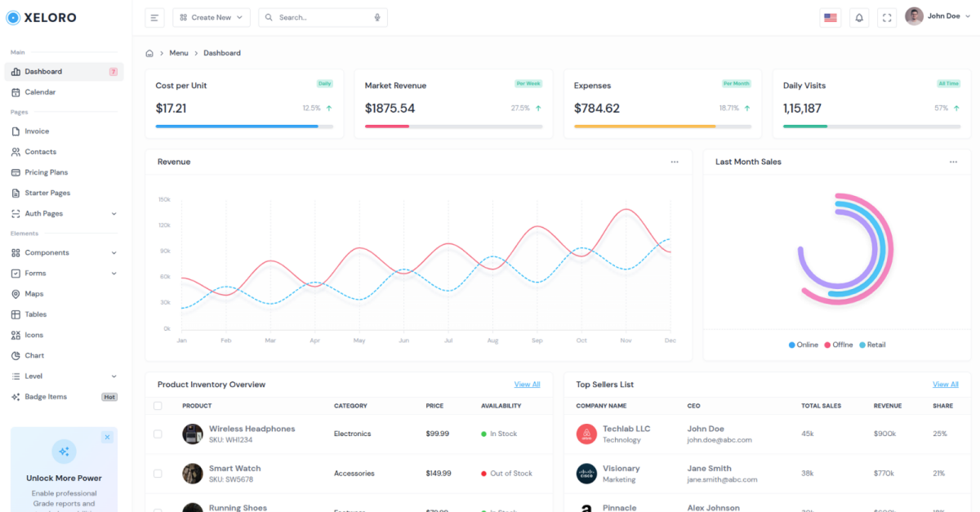This screenshot has height=512, width=980.
Task: Expand the Auth Pages sidebar item
Action: pos(64,214)
